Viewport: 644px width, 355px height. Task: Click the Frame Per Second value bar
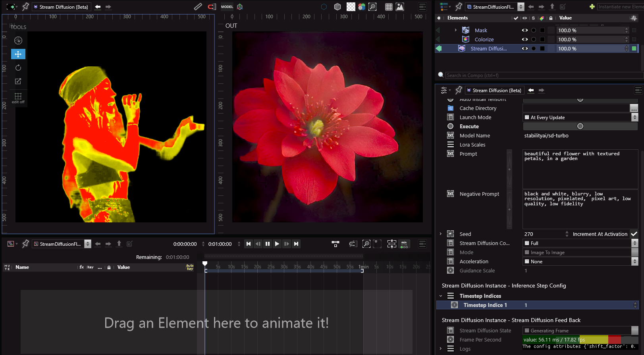coord(580,340)
